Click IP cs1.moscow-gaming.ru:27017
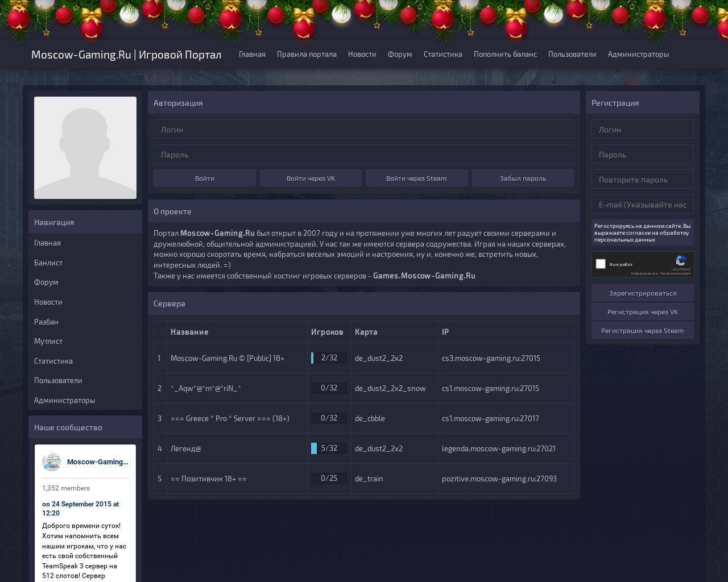This screenshot has height=582, width=728. (x=490, y=418)
